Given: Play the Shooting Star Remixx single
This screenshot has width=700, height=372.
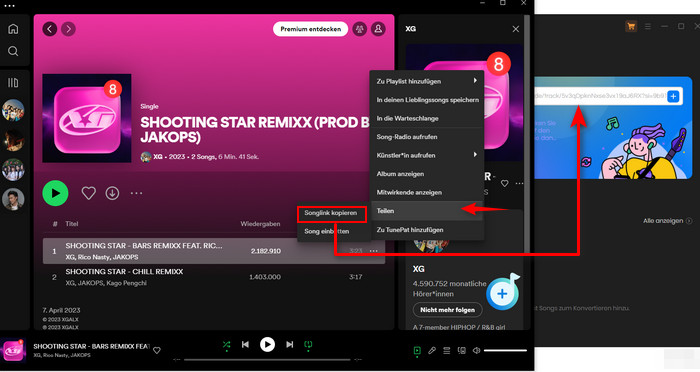Looking at the screenshot, I should (55, 193).
